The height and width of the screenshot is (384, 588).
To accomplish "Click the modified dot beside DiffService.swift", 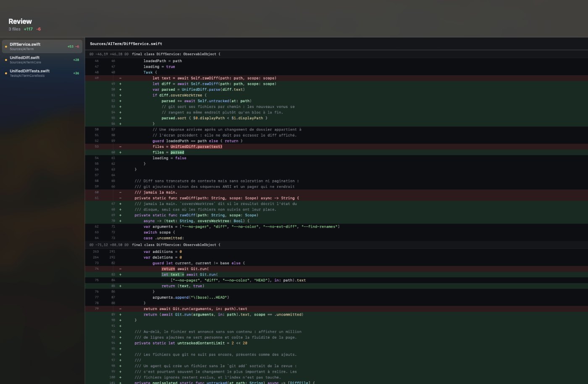I will 6,47.
